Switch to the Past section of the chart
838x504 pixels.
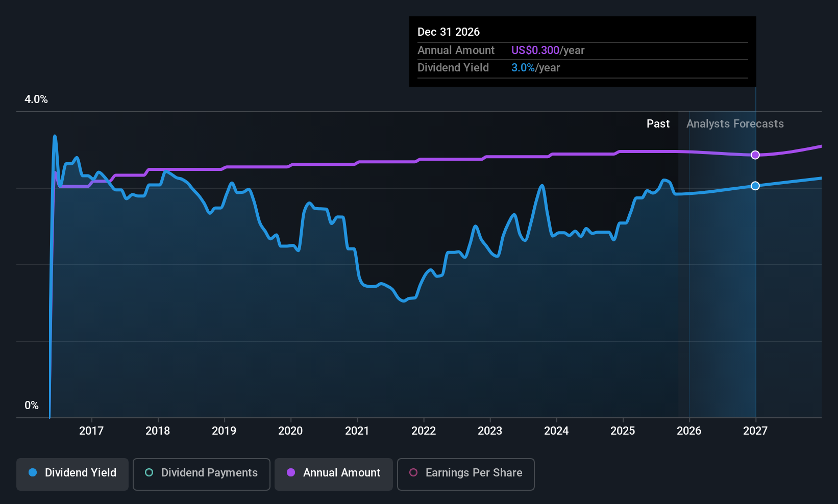point(658,123)
